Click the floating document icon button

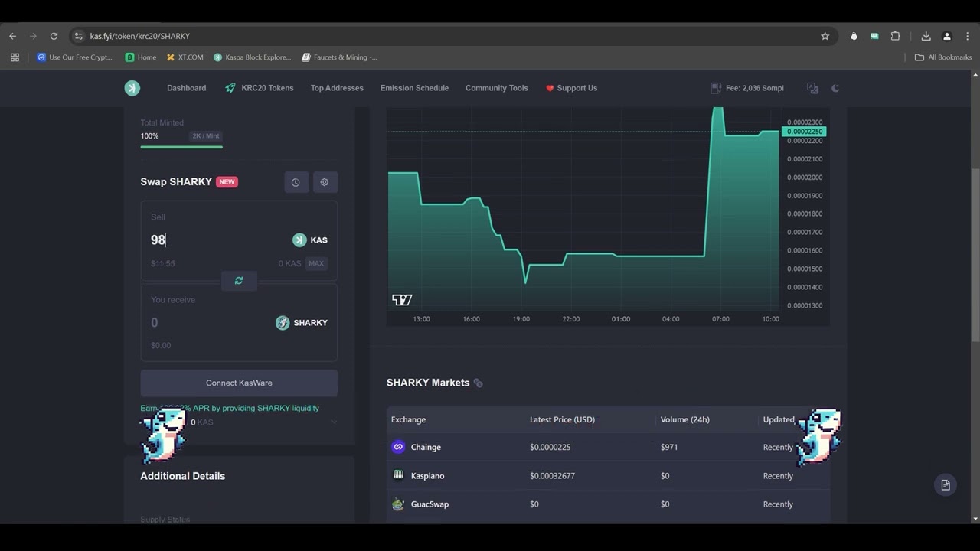click(x=946, y=485)
